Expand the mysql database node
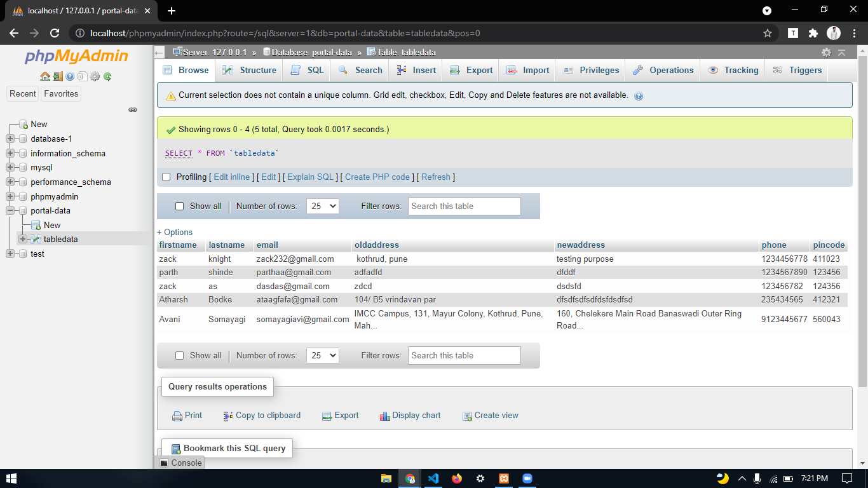868x488 pixels. [10, 168]
